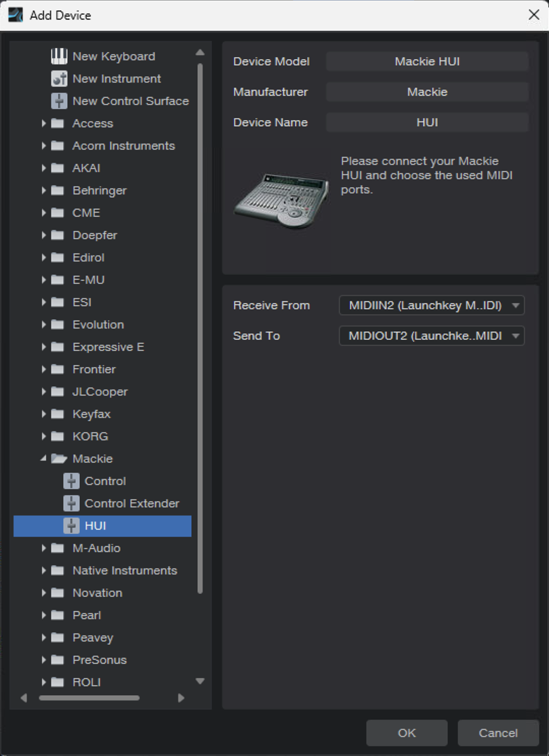Select the E-MU tree entry
The height and width of the screenshot is (756, 549).
[x=88, y=280]
